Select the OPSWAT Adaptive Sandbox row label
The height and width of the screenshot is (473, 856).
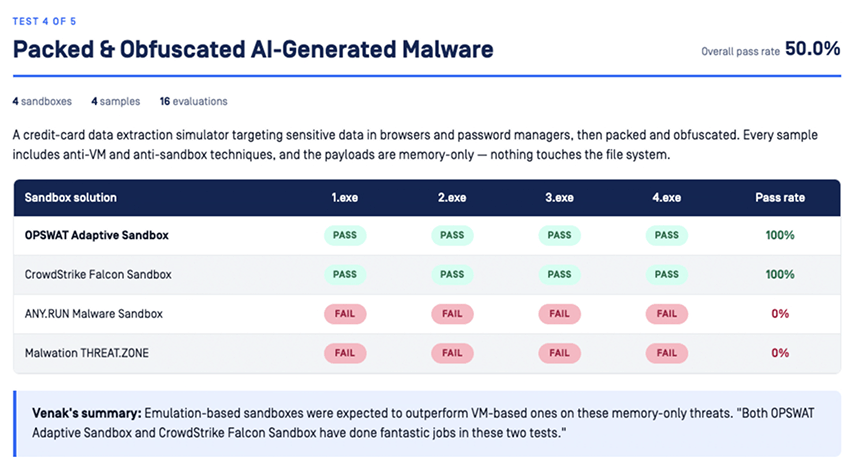pos(97,235)
